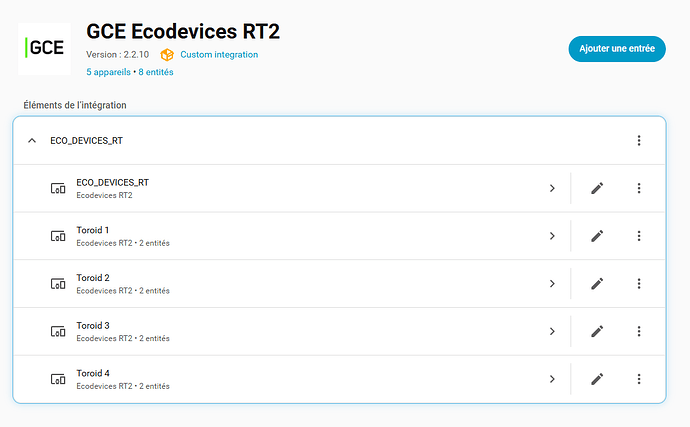Show more options for Toroid 3
This screenshot has width=690, height=427.
pos(639,331)
